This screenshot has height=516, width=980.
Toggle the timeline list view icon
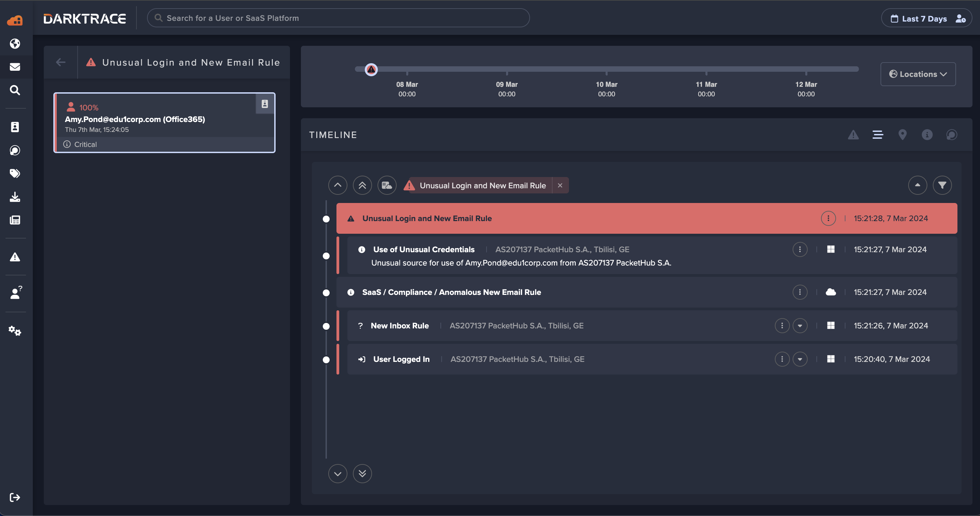pos(878,135)
